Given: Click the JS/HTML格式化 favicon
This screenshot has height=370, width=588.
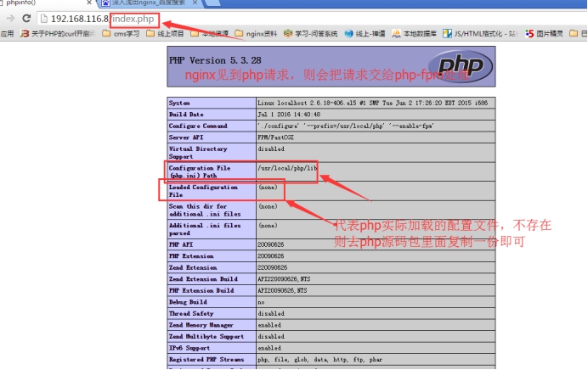Looking at the screenshot, I should tap(447, 34).
